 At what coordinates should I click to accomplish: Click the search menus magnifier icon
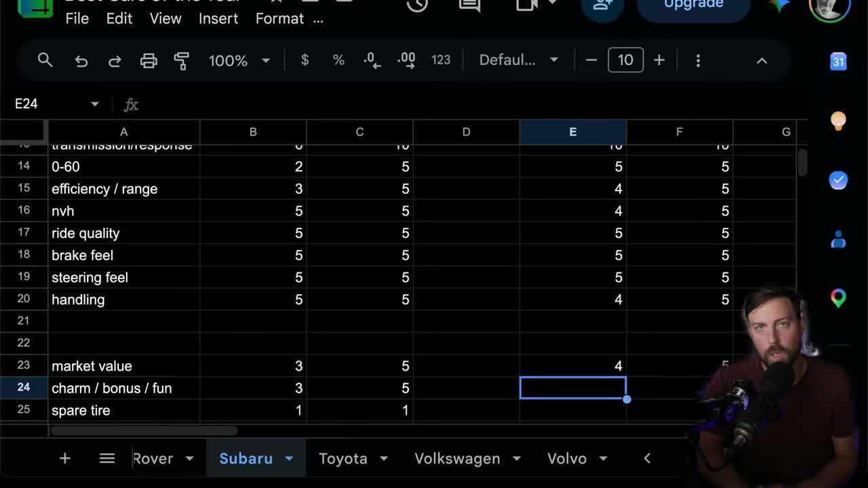tap(45, 60)
